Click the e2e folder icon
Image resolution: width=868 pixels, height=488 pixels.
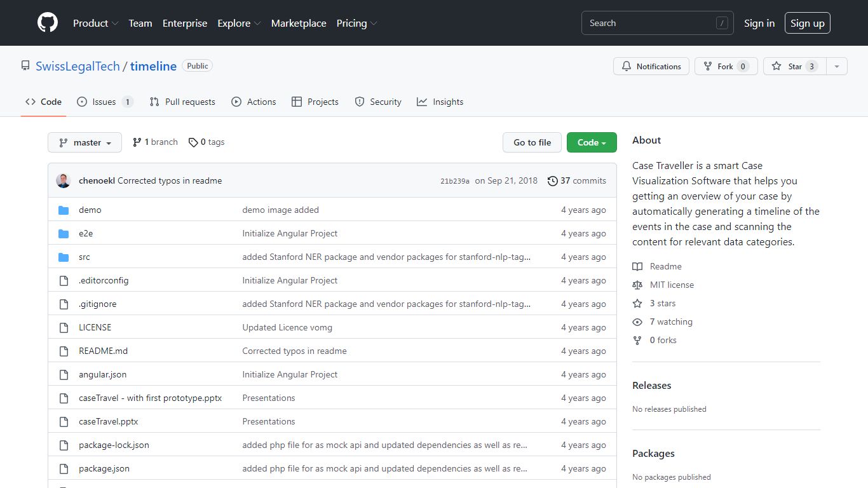click(x=64, y=233)
